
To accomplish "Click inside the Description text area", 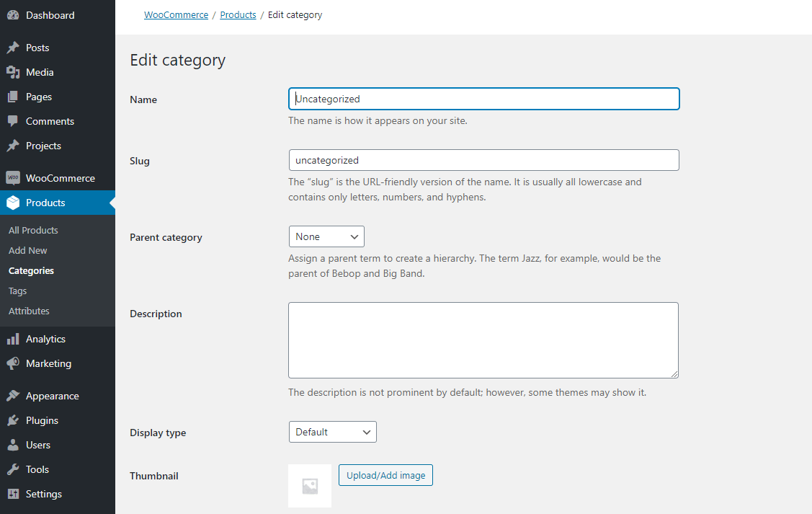I will pos(483,339).
